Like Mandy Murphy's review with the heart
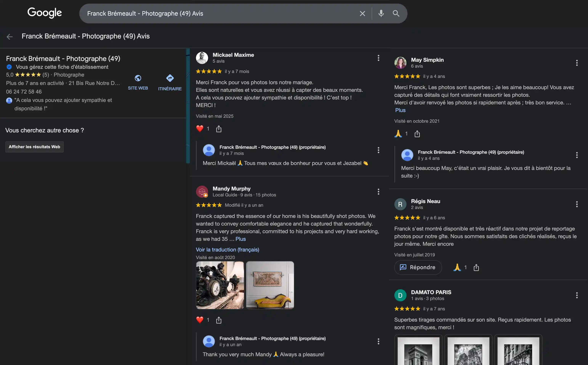 click(x=200, y=320)
